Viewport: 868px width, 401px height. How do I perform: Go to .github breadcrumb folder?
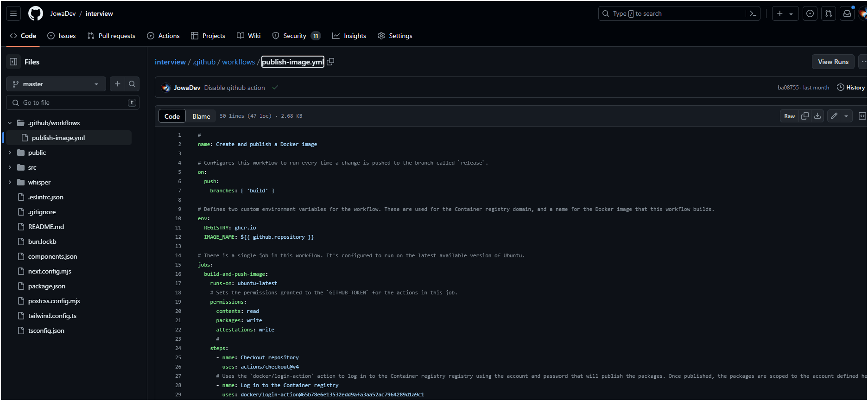click(204, 62)
